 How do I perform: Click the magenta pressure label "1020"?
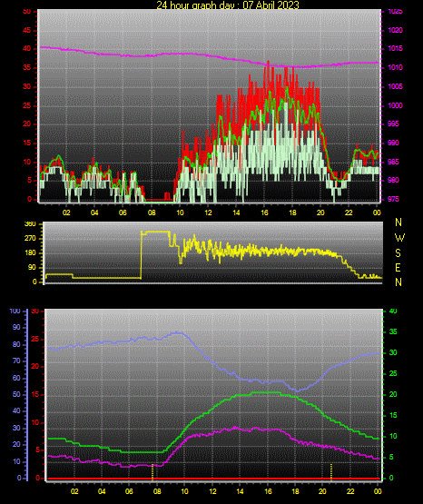[x=395, y=30]
